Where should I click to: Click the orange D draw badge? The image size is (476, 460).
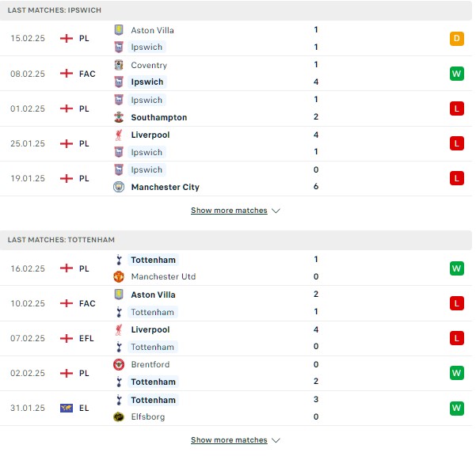[x=456, y=39]
